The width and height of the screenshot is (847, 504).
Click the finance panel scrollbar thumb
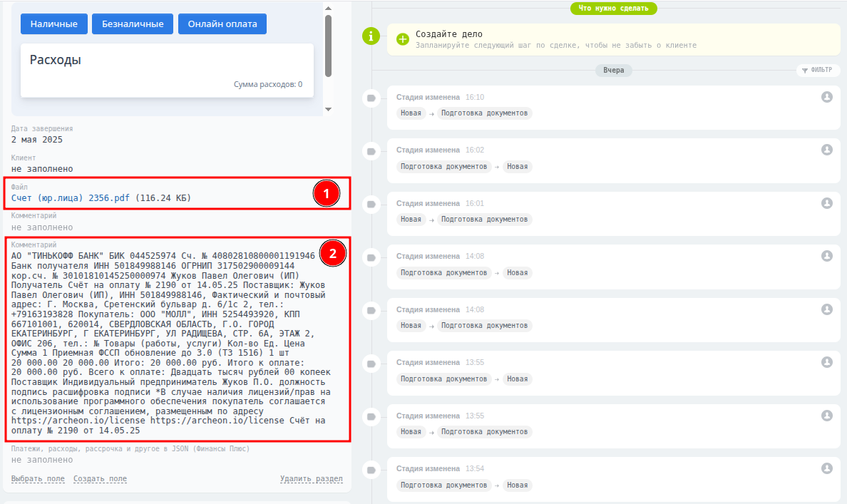[328, 46]
